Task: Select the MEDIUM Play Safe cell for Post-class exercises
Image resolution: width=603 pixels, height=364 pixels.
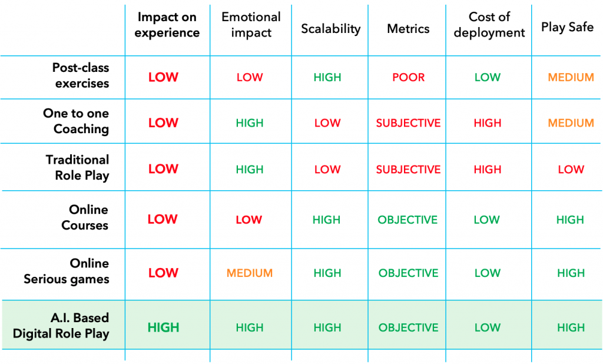Action: [571, 77]
